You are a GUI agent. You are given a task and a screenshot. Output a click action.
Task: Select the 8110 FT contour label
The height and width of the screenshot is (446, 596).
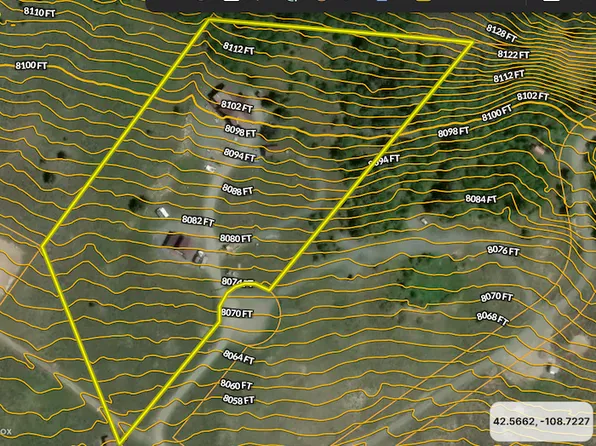point(40,12)
